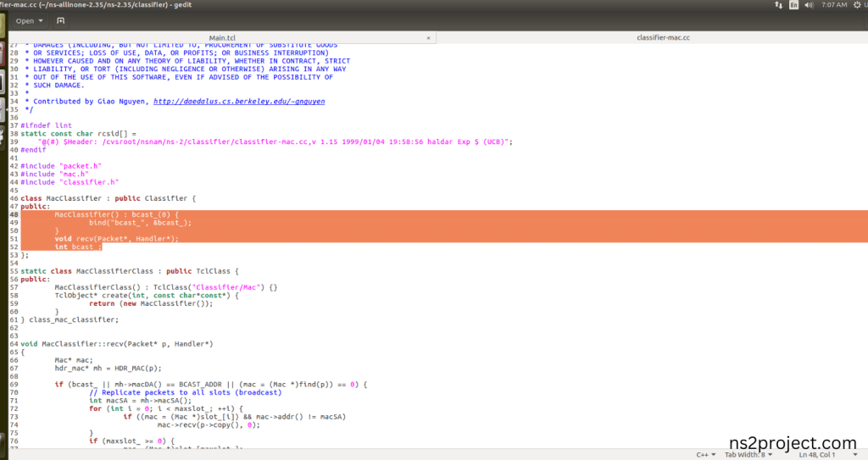Click 'hdr_mac* mh = HDR_MAC(p);' line
868x460 pixels.
click(108, 369)
